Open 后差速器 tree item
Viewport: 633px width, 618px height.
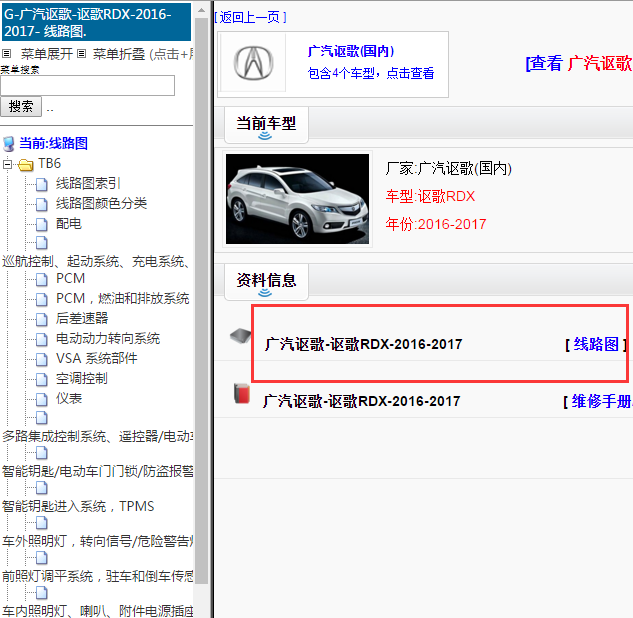point(82,318)
